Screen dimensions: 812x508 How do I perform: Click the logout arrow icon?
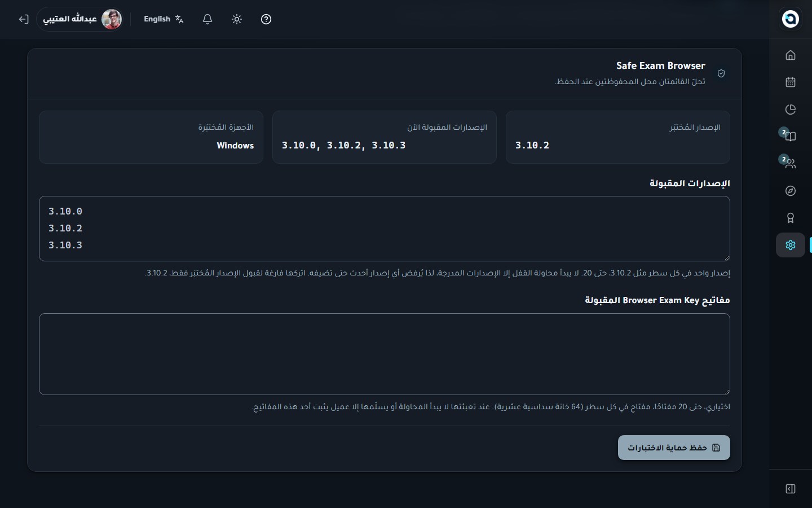pyautogui.click(x=23, y=19)
